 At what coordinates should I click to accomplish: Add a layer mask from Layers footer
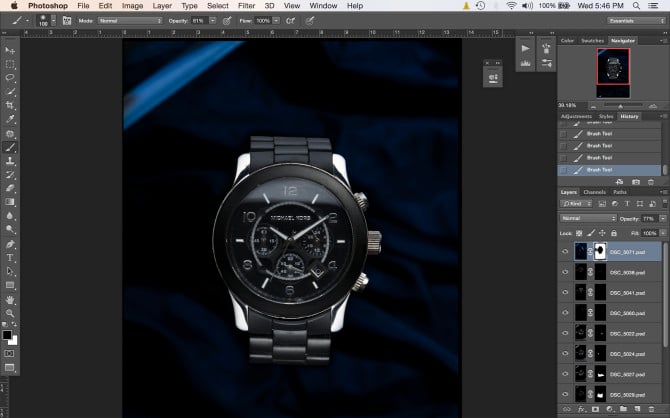pos(595,409)
